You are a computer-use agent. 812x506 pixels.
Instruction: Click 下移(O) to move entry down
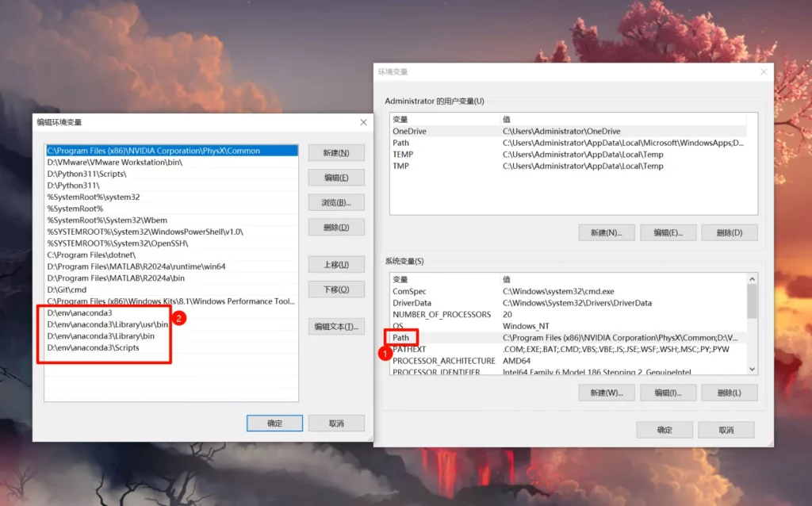pos(336,289)
